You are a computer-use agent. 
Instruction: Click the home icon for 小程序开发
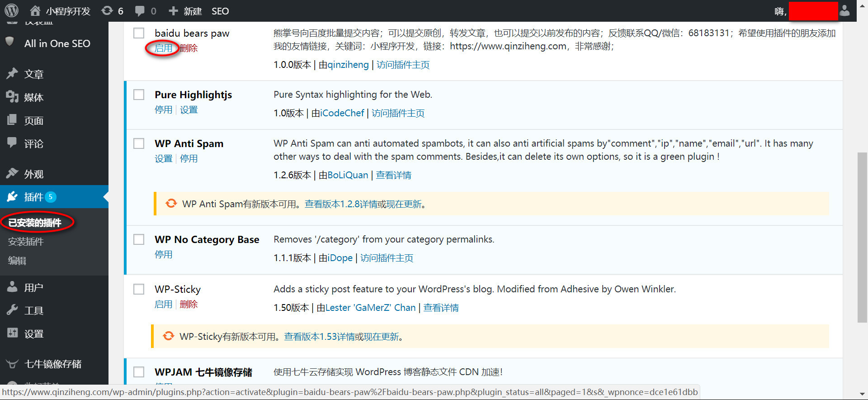pyautogui.click(x=35, y=10)
